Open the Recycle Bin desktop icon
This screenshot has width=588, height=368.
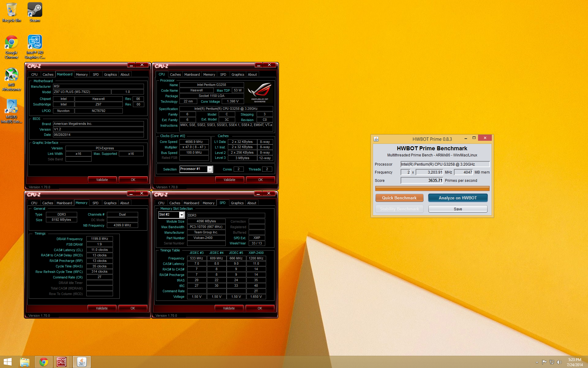(x=12, y=12)
